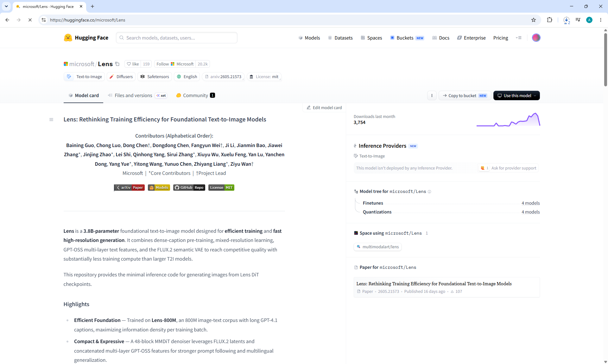
Task: Like the microsoft/Lens model
Action: tap(133, 64)
